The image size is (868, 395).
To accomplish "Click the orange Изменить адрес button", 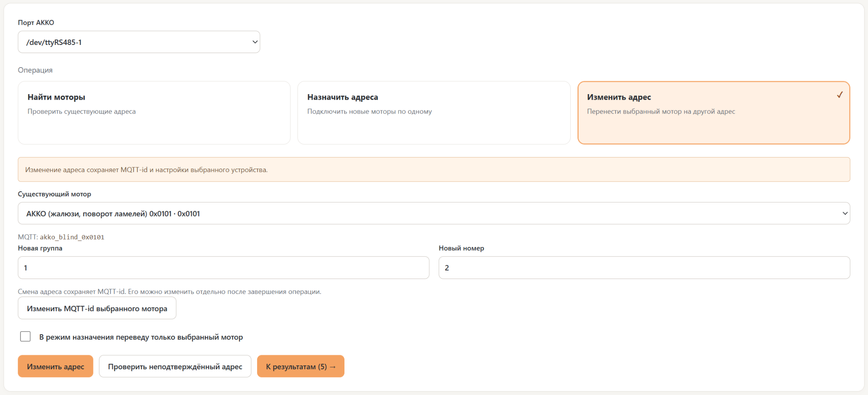I will (x=56, y=366).
